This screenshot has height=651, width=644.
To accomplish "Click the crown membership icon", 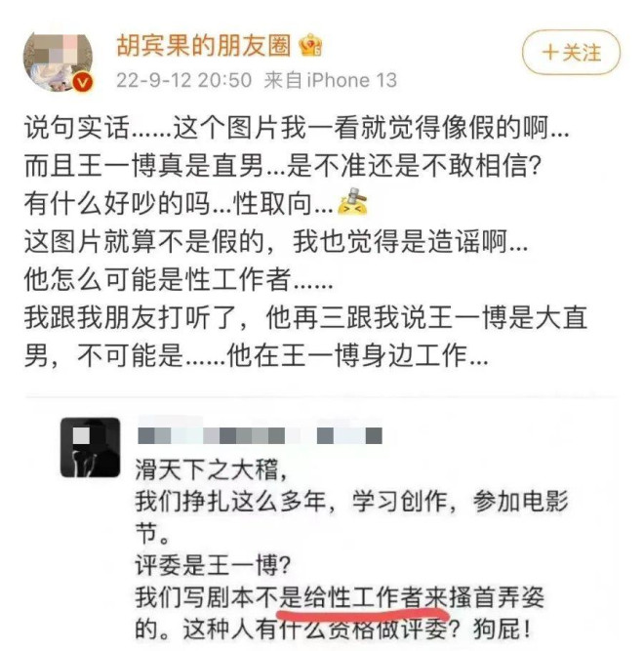I will (x=310, y=45).
